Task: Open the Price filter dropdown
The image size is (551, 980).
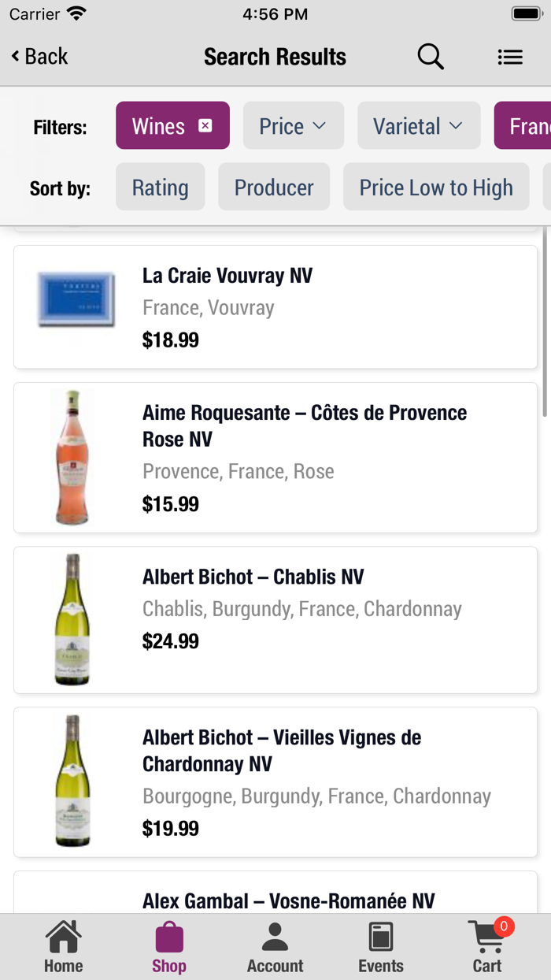Action: [293, 125]
